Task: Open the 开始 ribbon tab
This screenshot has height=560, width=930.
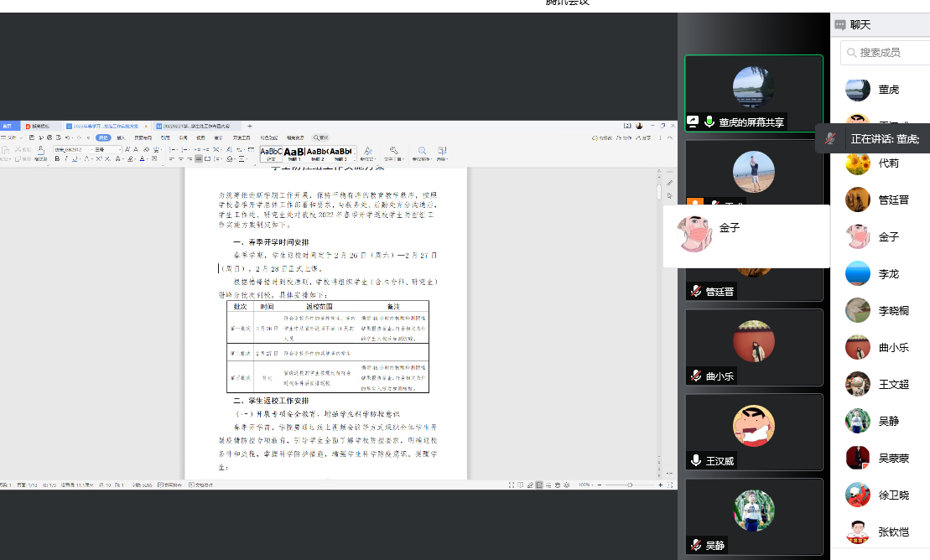Action: click(103, 137)
